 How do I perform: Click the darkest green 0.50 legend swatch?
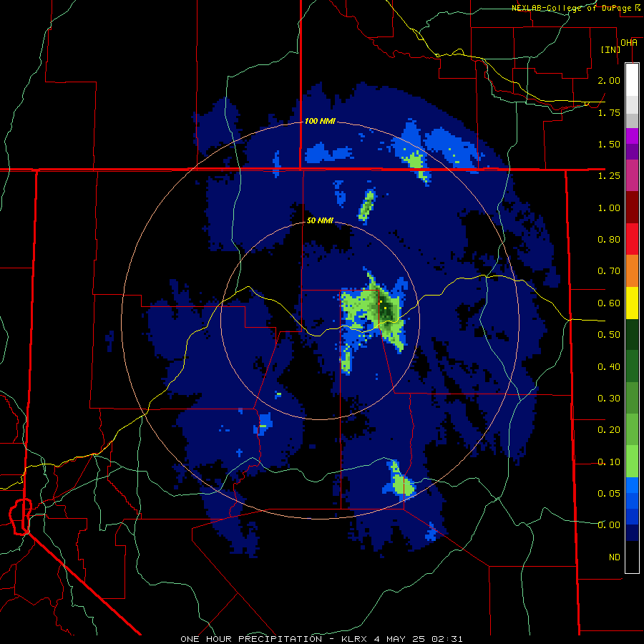point(632,334)
